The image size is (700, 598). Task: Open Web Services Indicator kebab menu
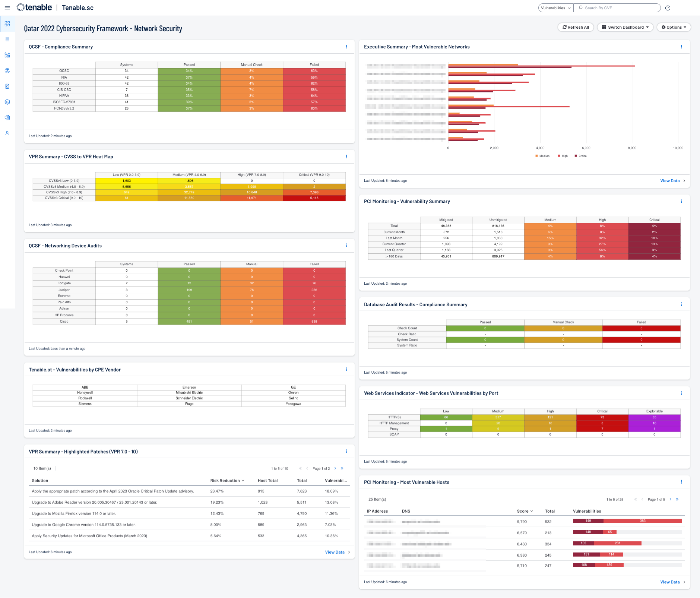[x=681, y=393]
